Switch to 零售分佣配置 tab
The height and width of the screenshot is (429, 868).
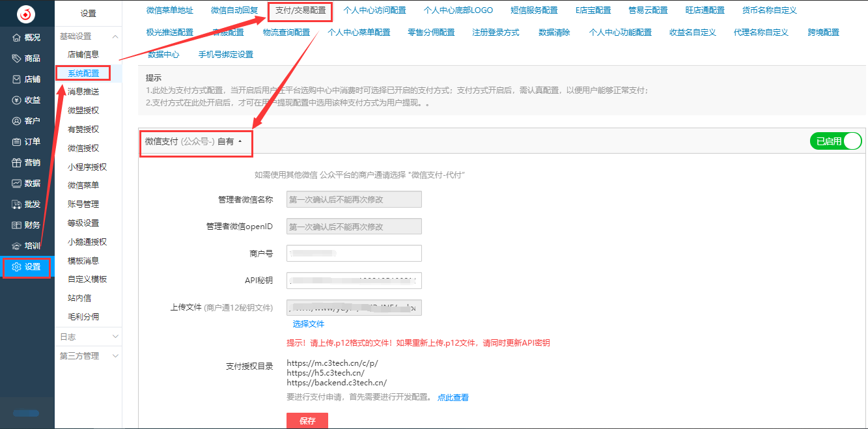(x=431, y=33)
